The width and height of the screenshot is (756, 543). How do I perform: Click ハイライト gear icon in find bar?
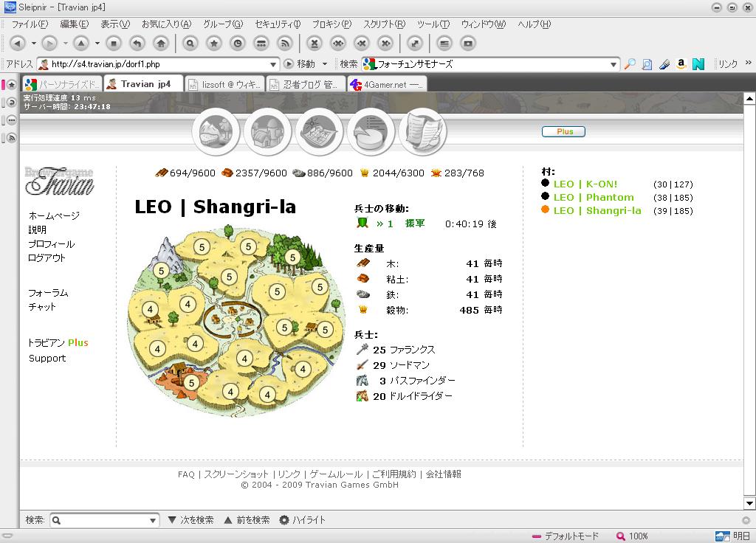284,520
